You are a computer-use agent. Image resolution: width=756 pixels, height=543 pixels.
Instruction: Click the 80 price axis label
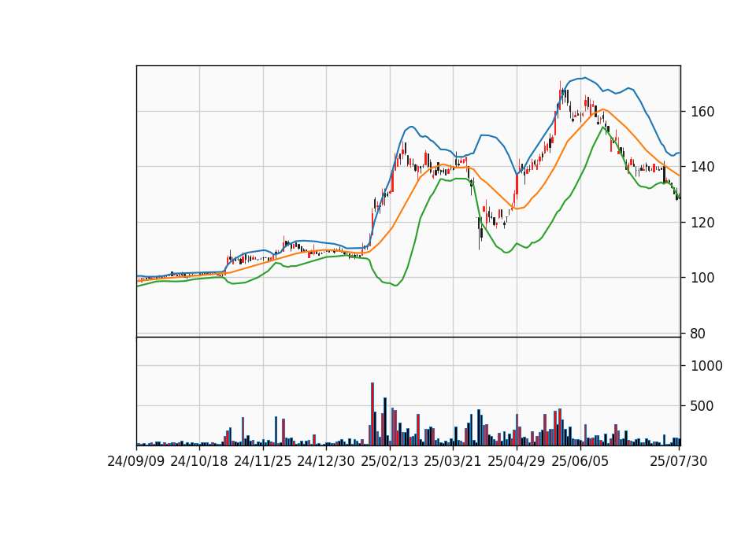tap(698, 334)
